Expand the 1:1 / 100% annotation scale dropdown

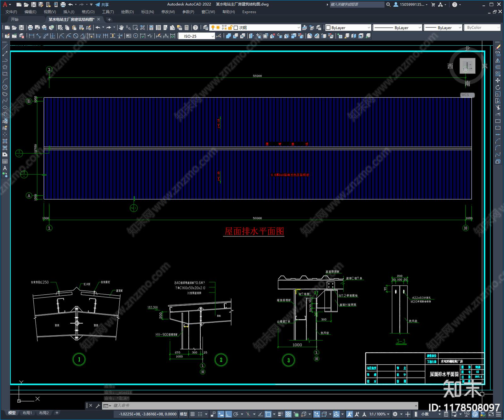pyautogui.click(x=379, y=414)
